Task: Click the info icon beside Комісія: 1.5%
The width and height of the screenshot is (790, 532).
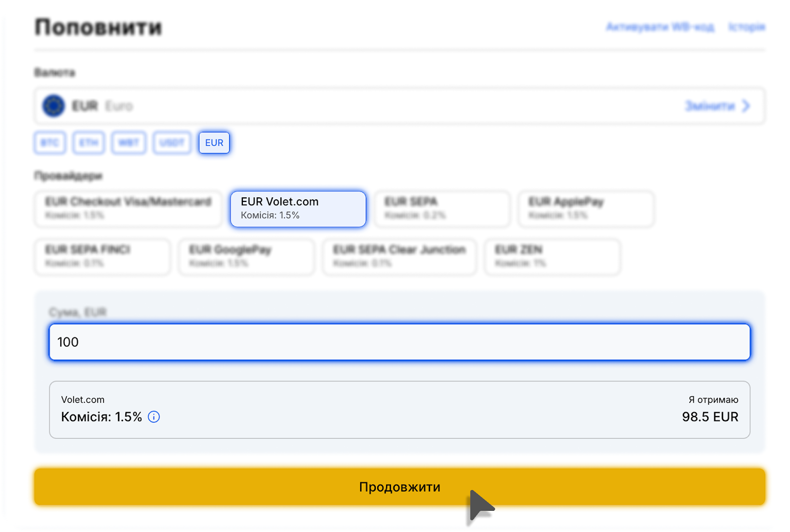Action: point(154,417)
